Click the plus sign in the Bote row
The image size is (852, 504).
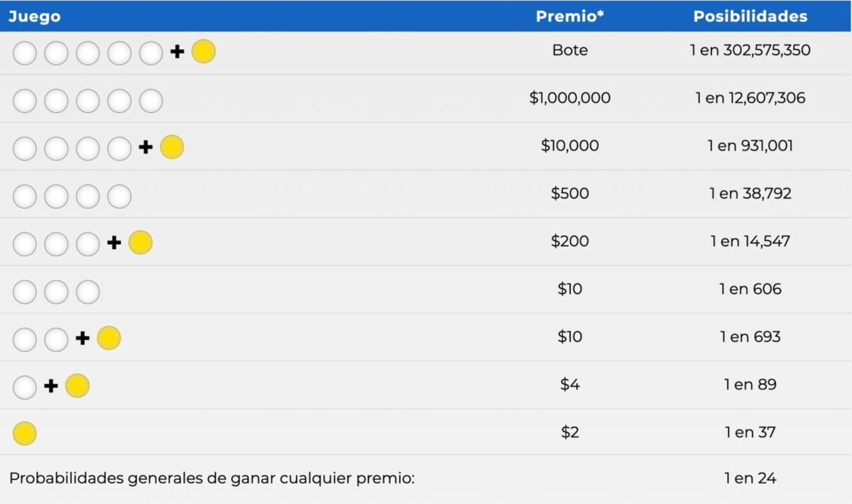click(177, 52)
